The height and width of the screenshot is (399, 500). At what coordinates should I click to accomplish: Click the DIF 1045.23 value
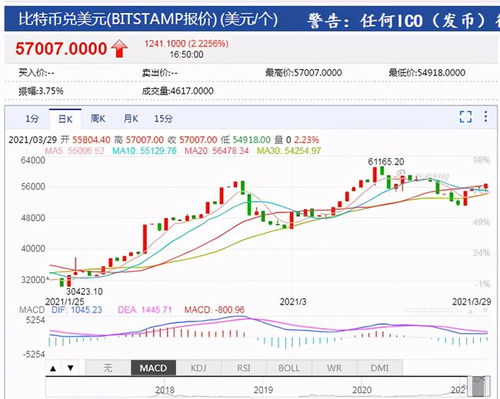tap(77, 310)
